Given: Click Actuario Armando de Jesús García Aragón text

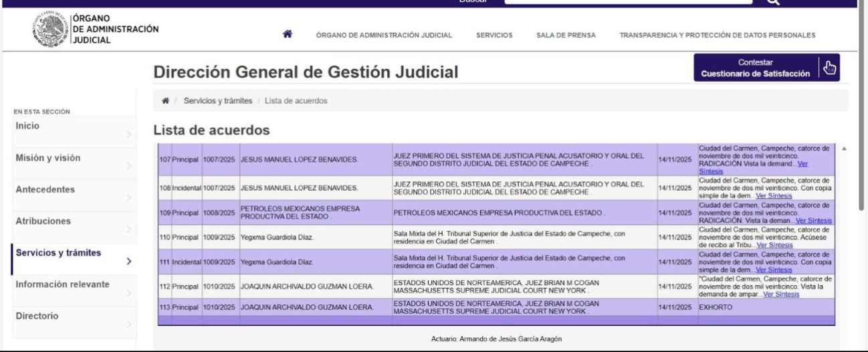Looking at the screenshot, I should [x=495, y=339].
